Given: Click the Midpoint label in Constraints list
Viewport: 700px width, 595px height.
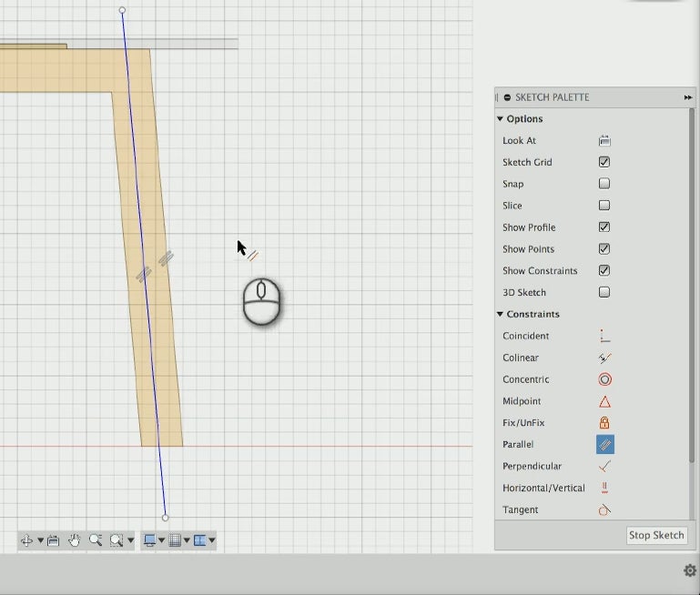Looking at the screenshot, I should (x=522, y=401).
